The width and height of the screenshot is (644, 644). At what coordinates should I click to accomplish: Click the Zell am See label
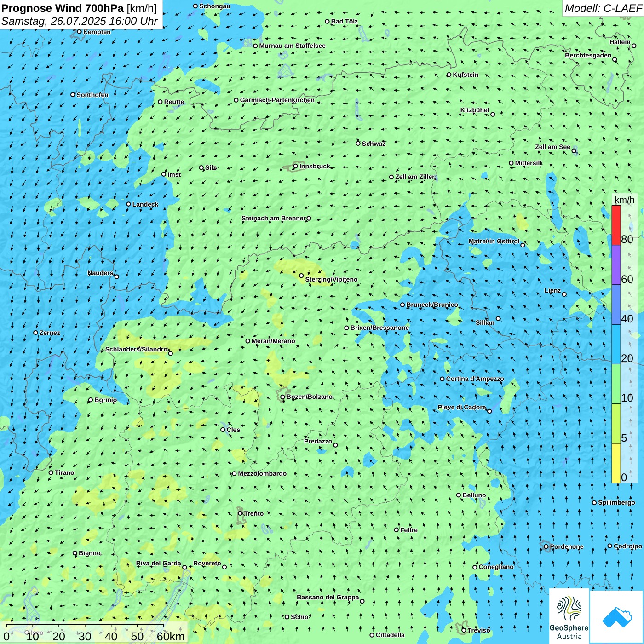click(x=552, y=147)
